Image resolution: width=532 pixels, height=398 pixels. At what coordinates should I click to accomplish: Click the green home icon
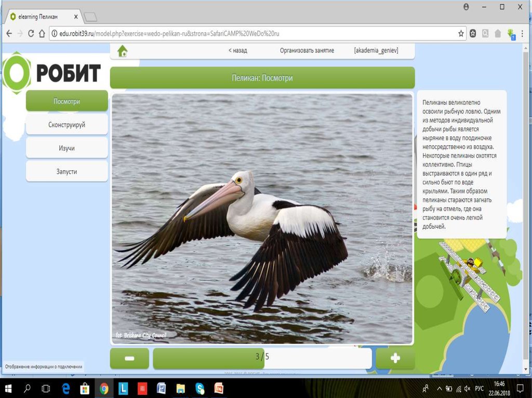123,51
